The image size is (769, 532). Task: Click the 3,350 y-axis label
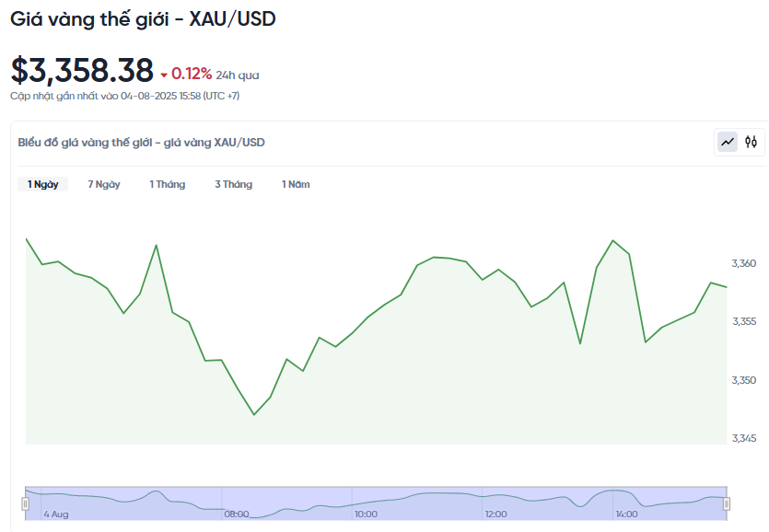(x=744, y=380)
